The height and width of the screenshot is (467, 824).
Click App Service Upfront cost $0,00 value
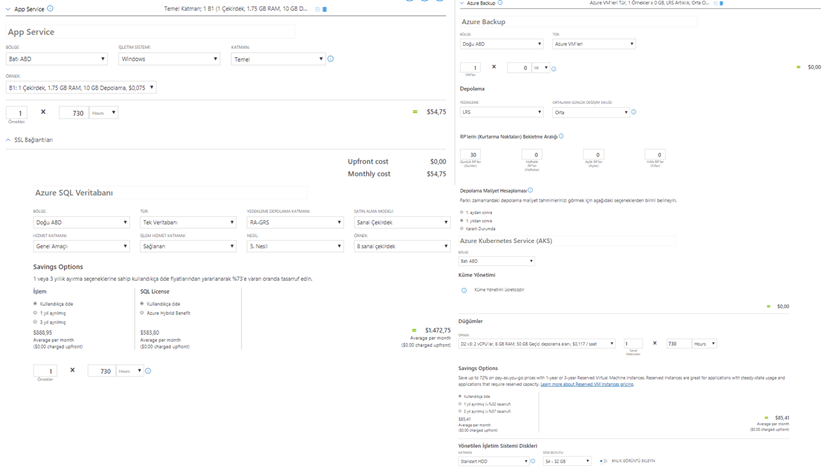click(438, 162)
